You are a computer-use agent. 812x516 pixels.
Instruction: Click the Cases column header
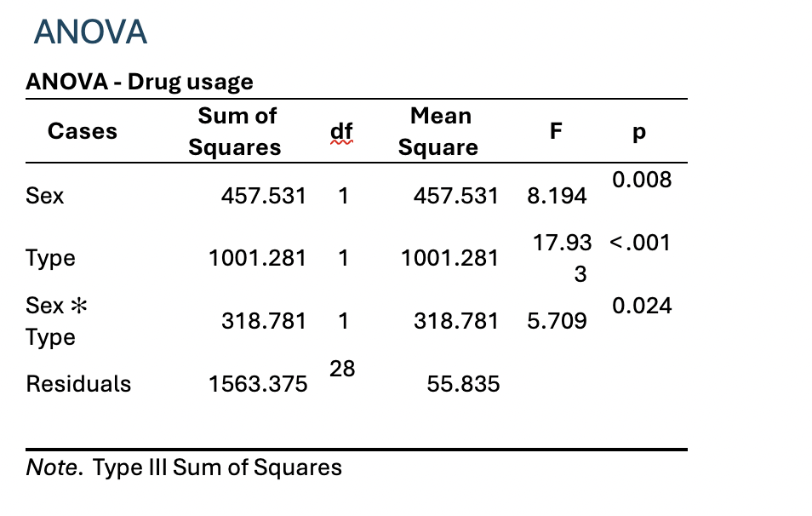(x=83, y=131)
